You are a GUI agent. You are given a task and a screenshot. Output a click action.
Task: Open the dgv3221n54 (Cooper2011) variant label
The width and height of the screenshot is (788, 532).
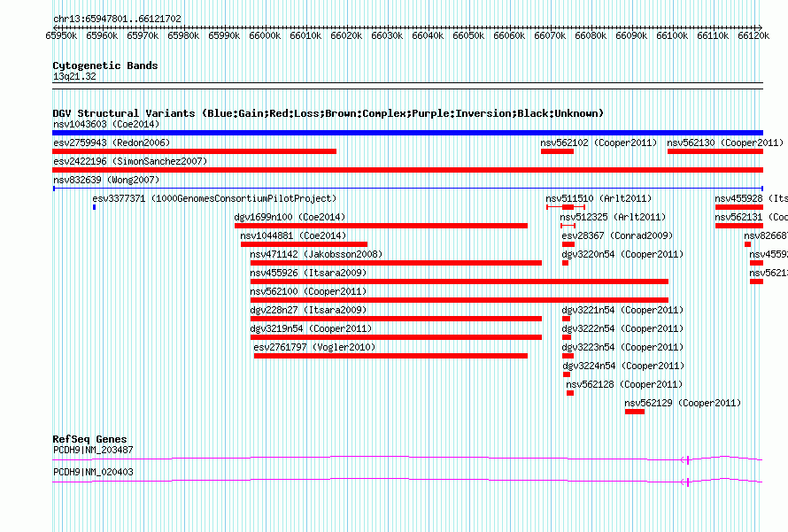coord(622,310)
